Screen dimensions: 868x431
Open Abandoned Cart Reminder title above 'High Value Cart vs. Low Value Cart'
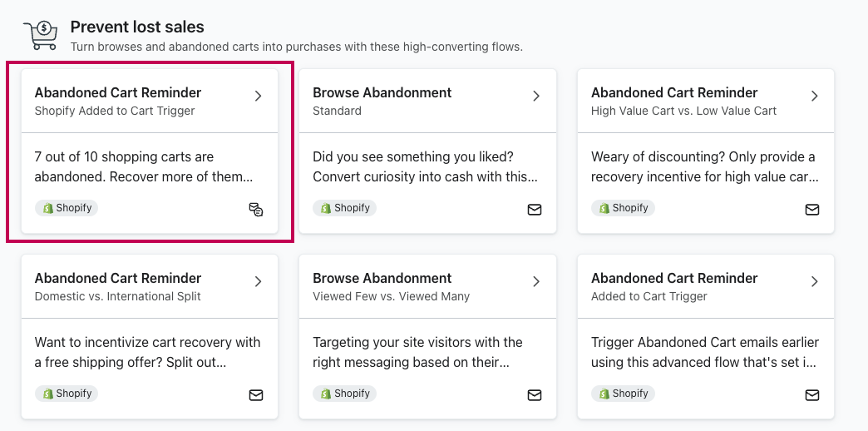pos(674,92)
